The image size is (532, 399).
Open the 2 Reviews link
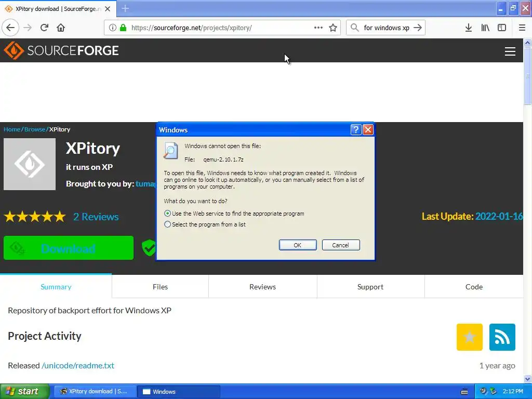tap(96, 217)
